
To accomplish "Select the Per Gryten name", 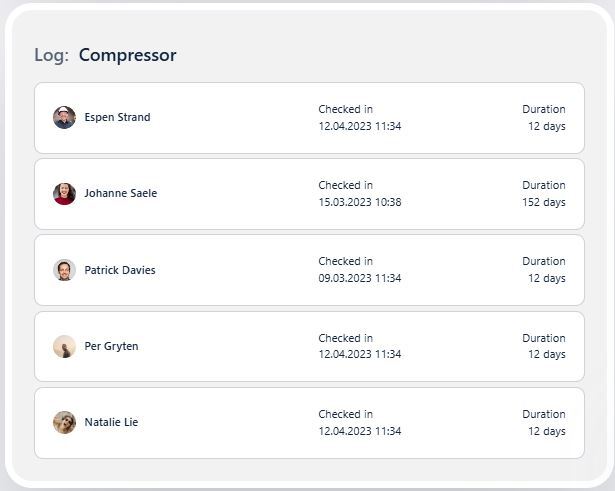I will 111,346.
